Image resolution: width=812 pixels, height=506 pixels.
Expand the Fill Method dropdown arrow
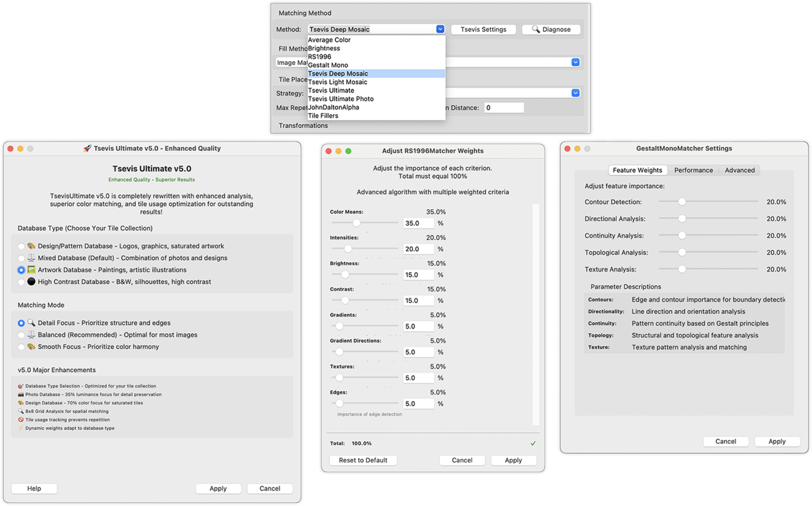pyautogui.click(x=575, y=62)
